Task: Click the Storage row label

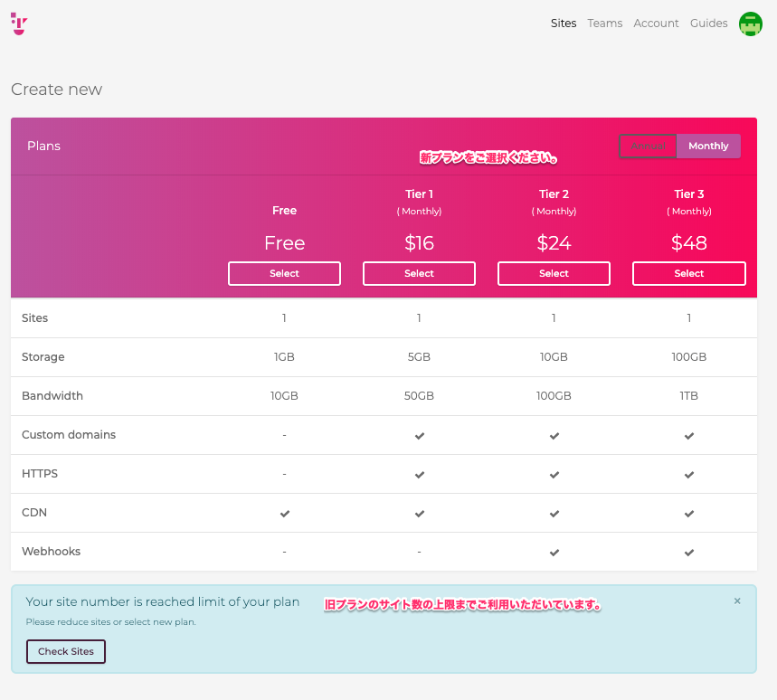Action: [x=43, y=357]
